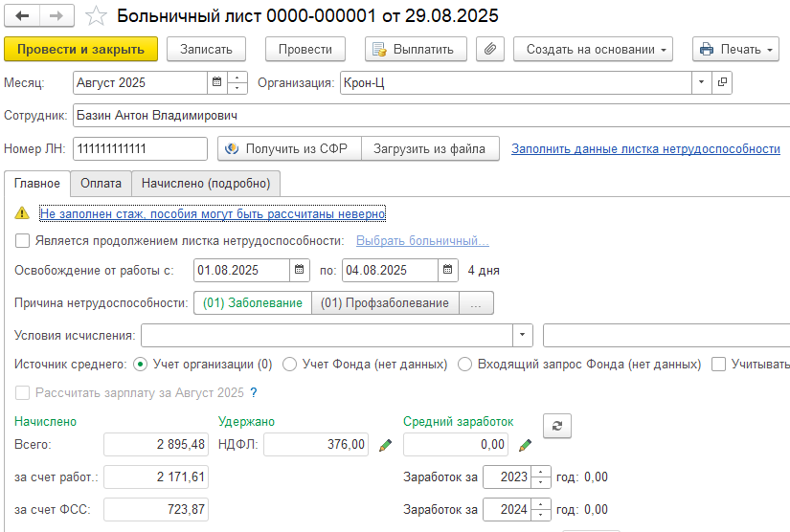Check 'Является продолжением листка нетрудоспособности'
The height and width of the screenshot is (532, 790).
23,240
